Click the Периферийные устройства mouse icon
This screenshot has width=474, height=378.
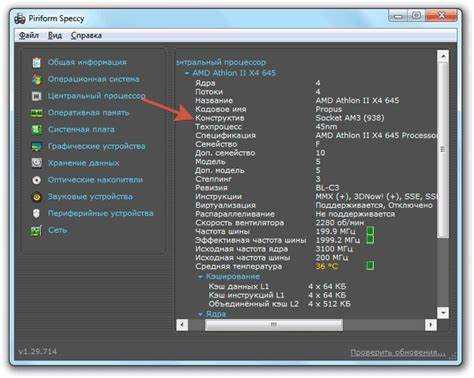pos(36,213)
